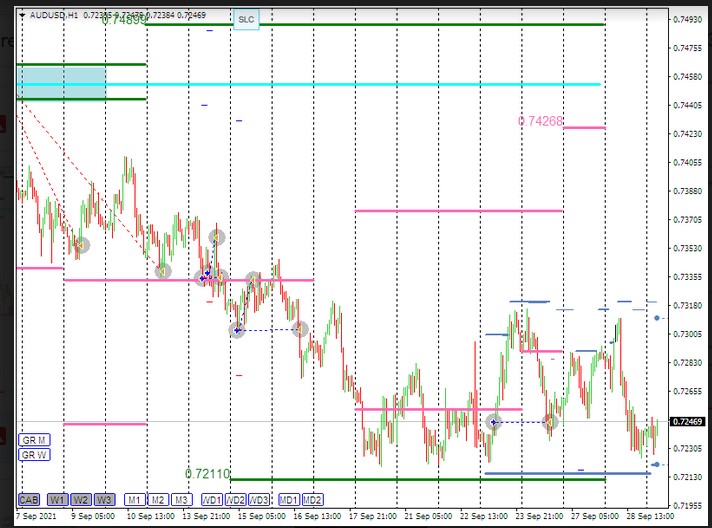712x528 pixels.
Task: Click the MD1 button
Action: point(288,499)
